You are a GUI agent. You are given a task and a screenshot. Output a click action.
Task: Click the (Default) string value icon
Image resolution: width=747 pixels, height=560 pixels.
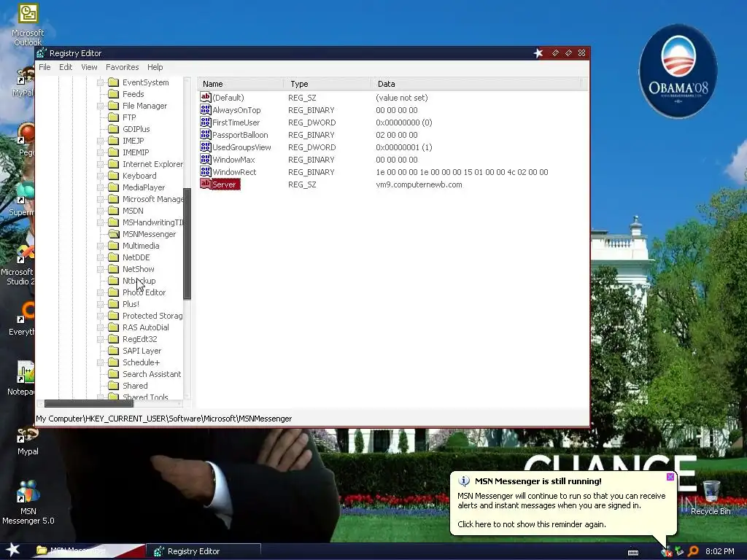click(205, 97)
